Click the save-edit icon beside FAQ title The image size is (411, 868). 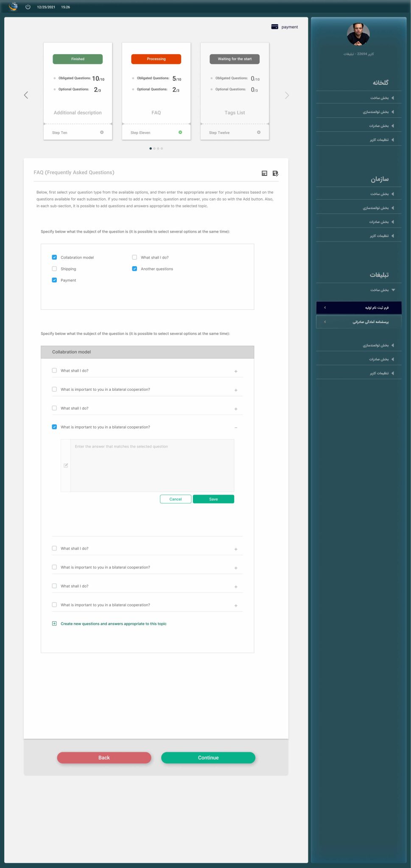pos(275,173)
